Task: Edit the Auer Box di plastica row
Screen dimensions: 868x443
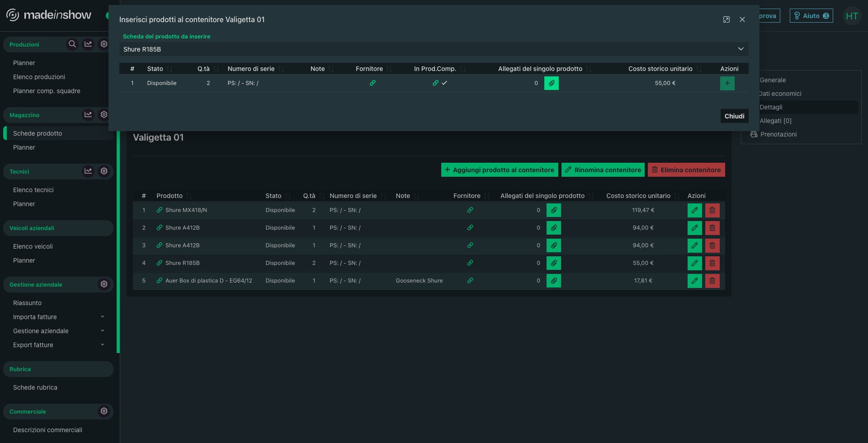Action: pyautogui.click(x=695, y=281)
